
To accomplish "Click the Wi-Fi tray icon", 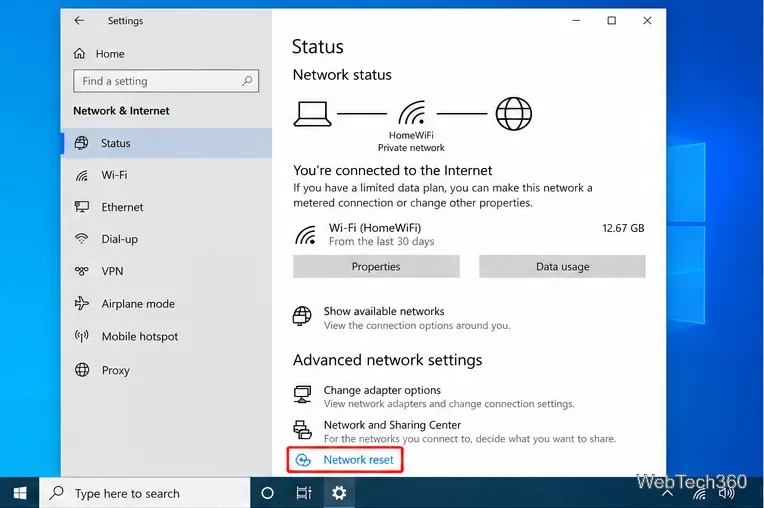I will (x=699, y=494).
